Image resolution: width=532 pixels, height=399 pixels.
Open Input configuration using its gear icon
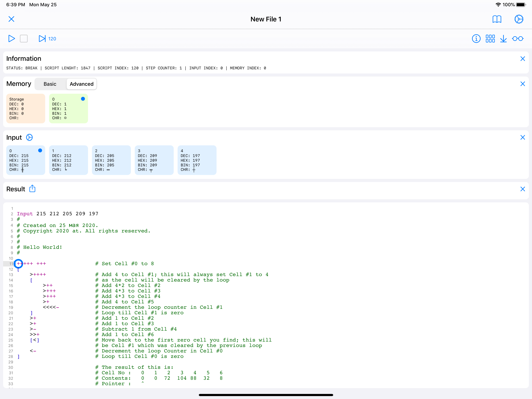(29, 137)
